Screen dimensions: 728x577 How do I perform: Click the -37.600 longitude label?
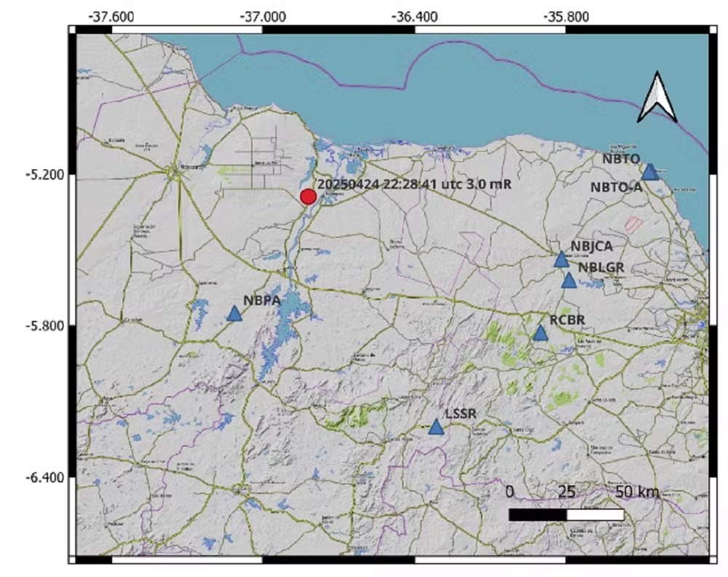[111, 17]
